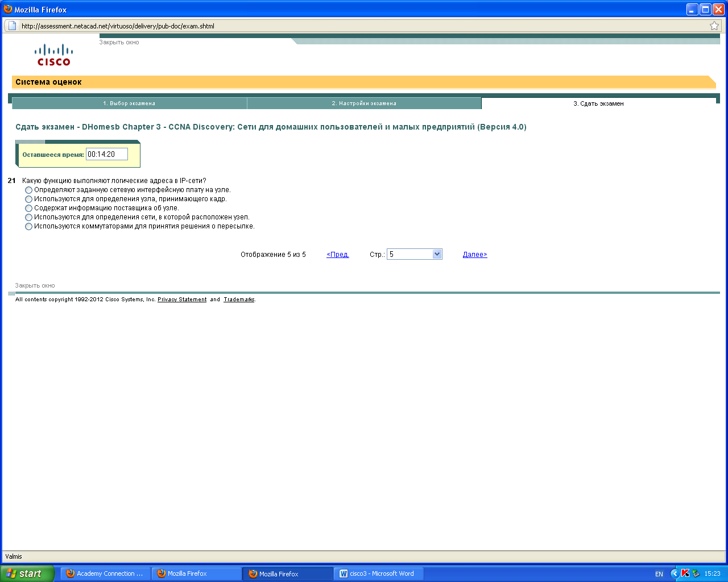Screen dimensions: 728x582
Task: Click the system clock 15:23
Action: point(712,573)
